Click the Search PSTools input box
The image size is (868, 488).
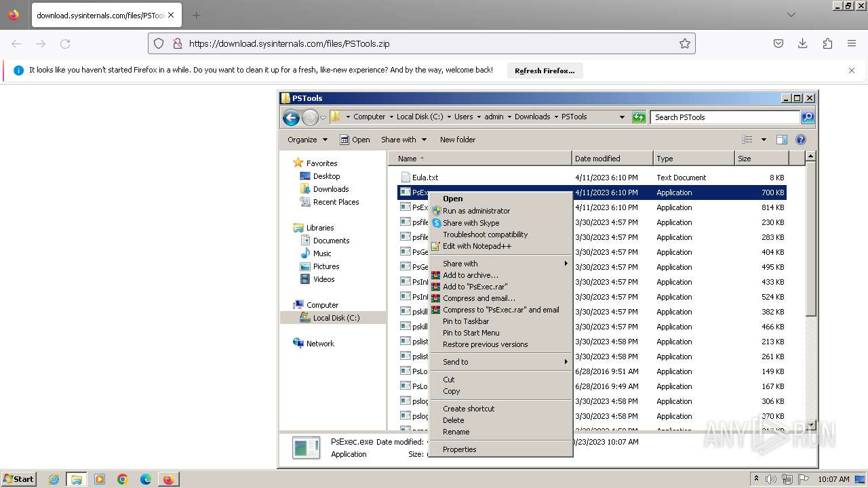tap(725, 117)
